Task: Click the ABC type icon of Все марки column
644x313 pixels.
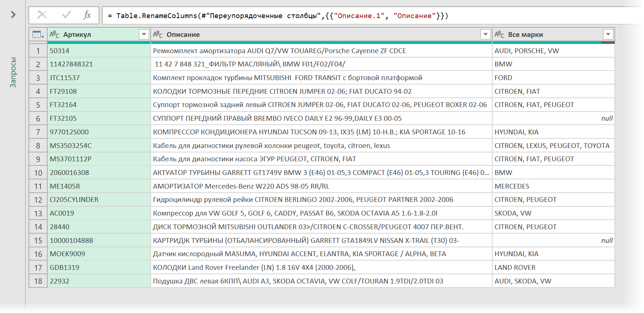Action: click(x=499, y=34)
